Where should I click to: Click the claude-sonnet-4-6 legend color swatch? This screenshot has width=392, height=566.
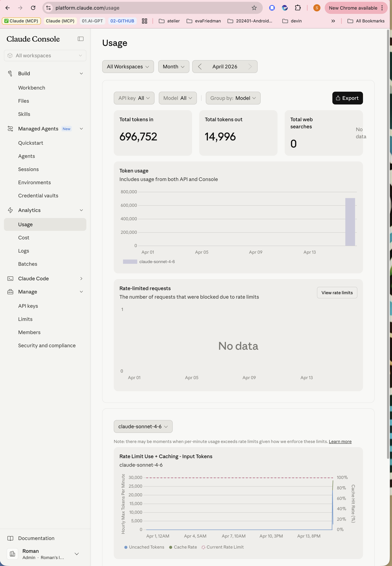[130, 262]
